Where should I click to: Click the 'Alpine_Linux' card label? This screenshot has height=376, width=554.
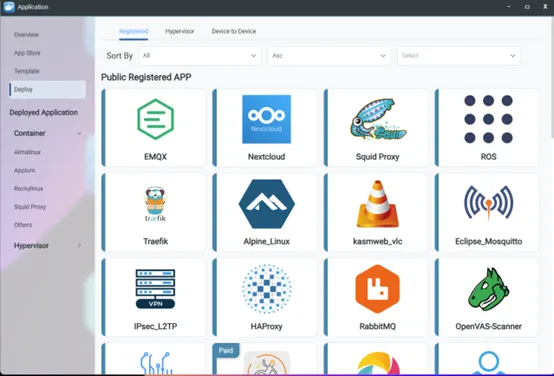(x=266, y=241)
